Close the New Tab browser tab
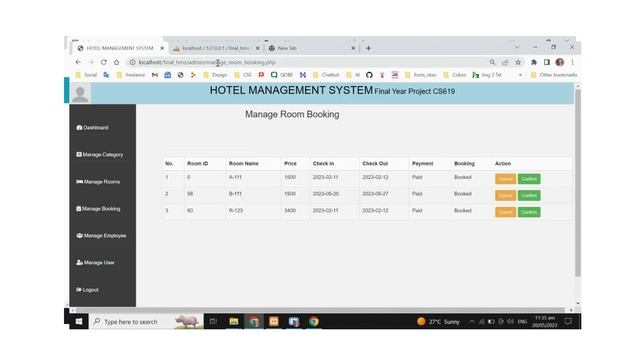 pyautogui.click(x=353, y=48)
